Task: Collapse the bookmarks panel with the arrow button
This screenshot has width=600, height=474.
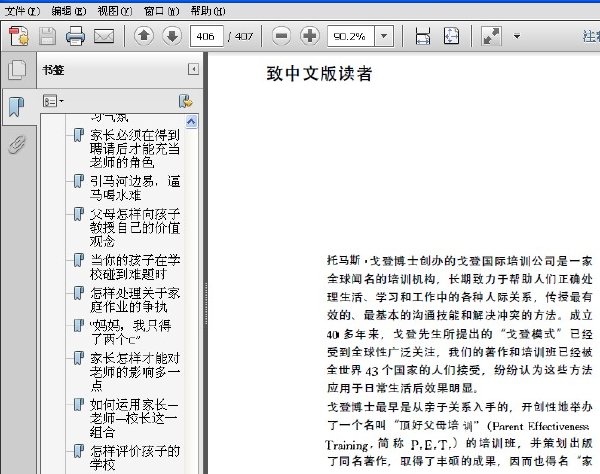Action: click(x=194, y=69)
